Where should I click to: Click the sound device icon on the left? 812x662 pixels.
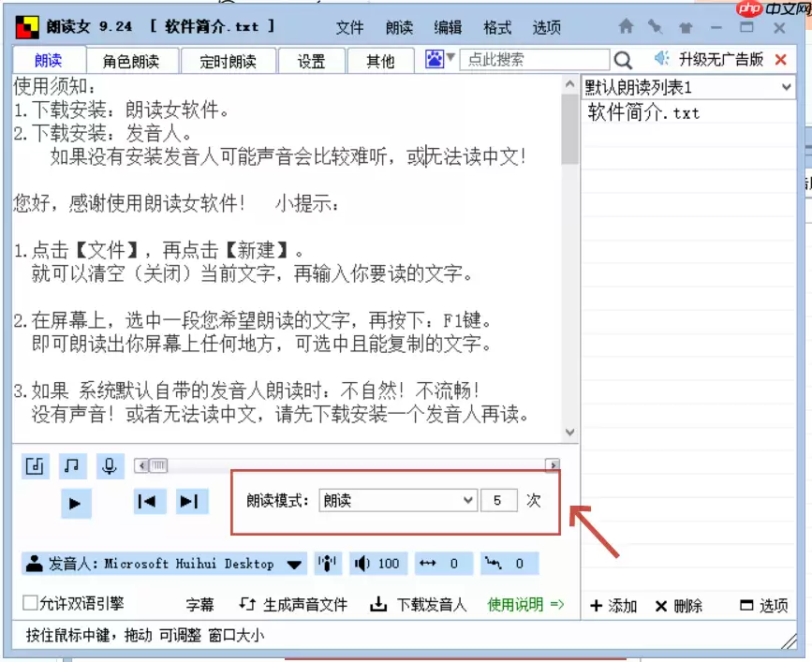tap(35, 465)
